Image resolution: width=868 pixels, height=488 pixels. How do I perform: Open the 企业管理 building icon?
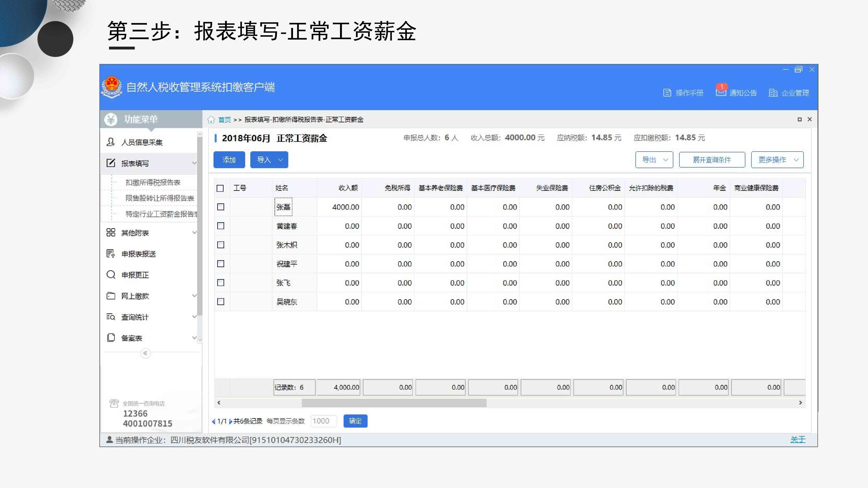773,93
